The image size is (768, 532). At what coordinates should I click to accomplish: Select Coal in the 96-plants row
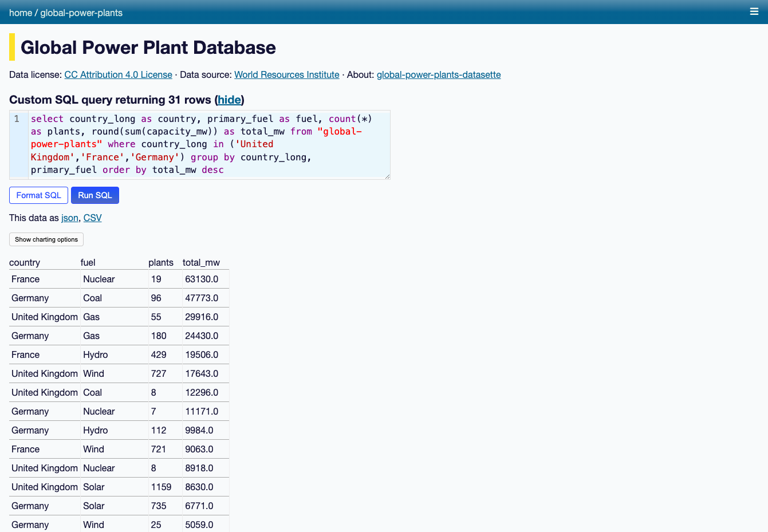[114, 298]
